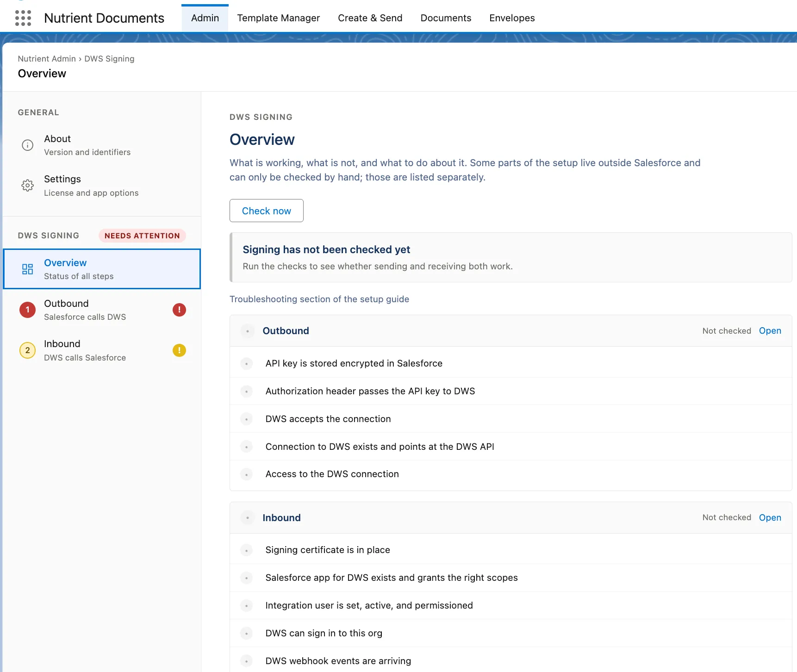797x672 pixels.
Task: Open the Template Manager tab
Action: pos(279,18)
